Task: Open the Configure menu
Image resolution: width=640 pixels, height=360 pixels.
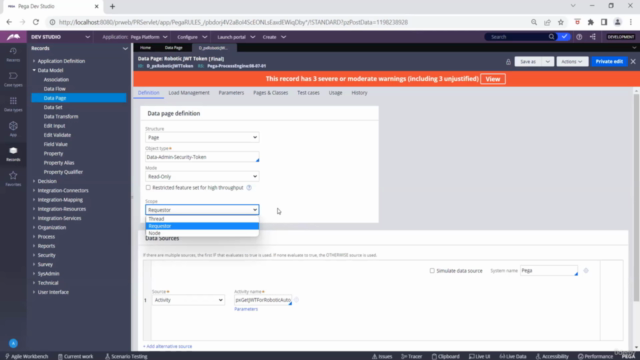Action: (x=192, y=37)
